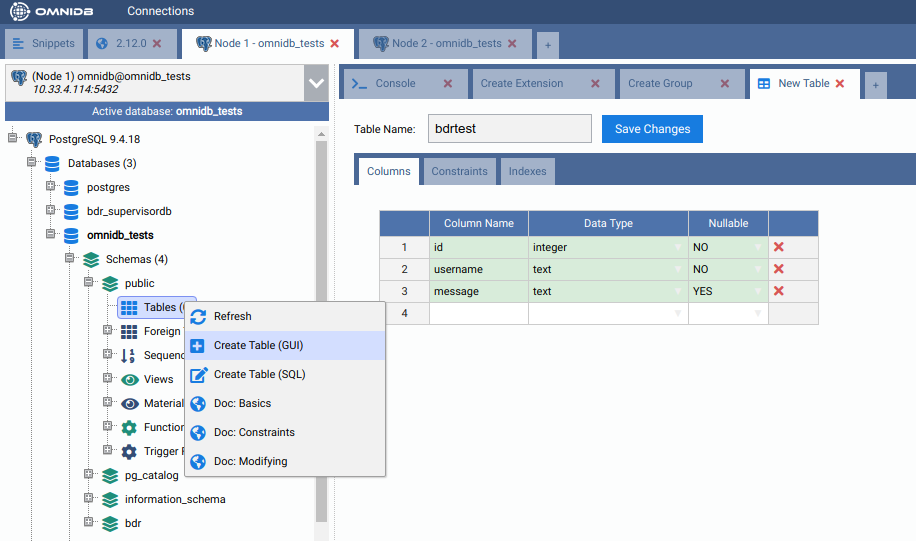This screenshot has height=541, width=916.
Task: Switch to the Constraints tab
Action: 459,171
